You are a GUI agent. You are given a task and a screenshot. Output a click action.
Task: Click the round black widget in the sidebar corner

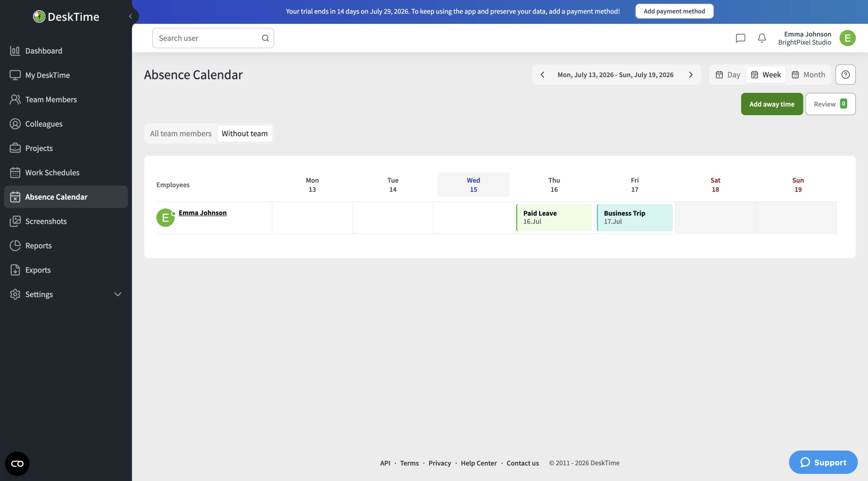point(17,464)
